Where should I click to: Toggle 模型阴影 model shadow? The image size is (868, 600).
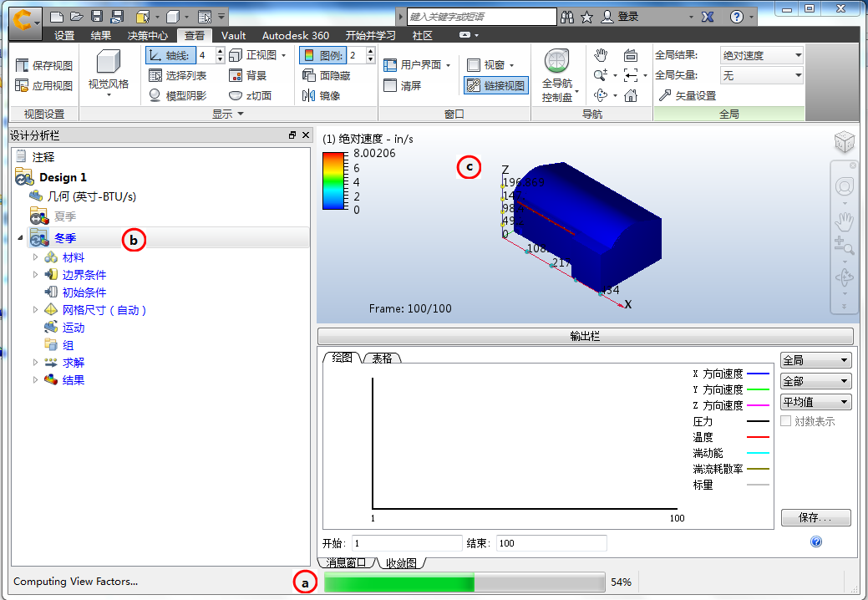tap(178, 95)
